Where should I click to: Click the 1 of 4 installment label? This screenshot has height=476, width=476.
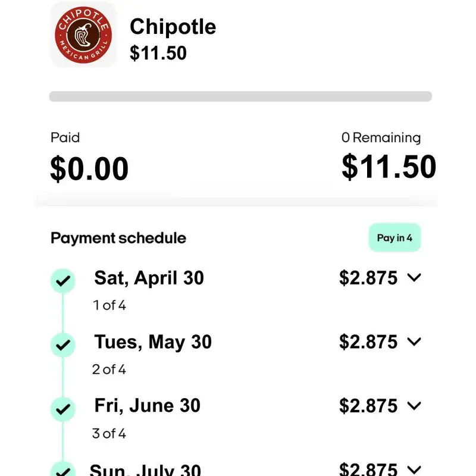[109, 305]
